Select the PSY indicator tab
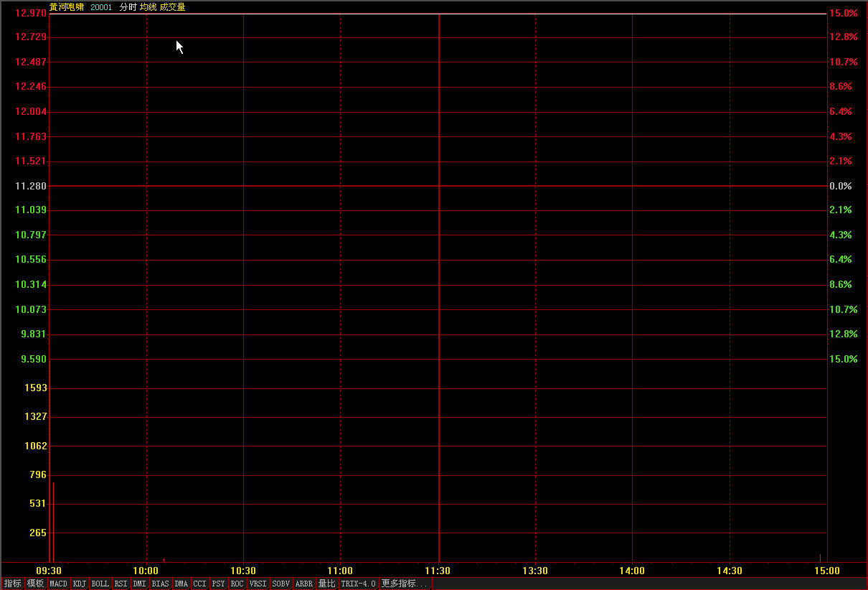868x590 pixels. (x=218, y=584)
